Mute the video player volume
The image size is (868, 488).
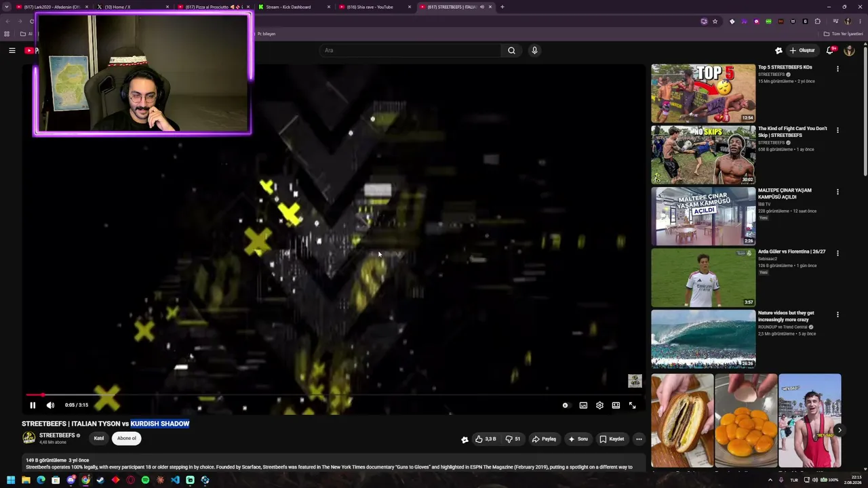[x=50, y=405]
